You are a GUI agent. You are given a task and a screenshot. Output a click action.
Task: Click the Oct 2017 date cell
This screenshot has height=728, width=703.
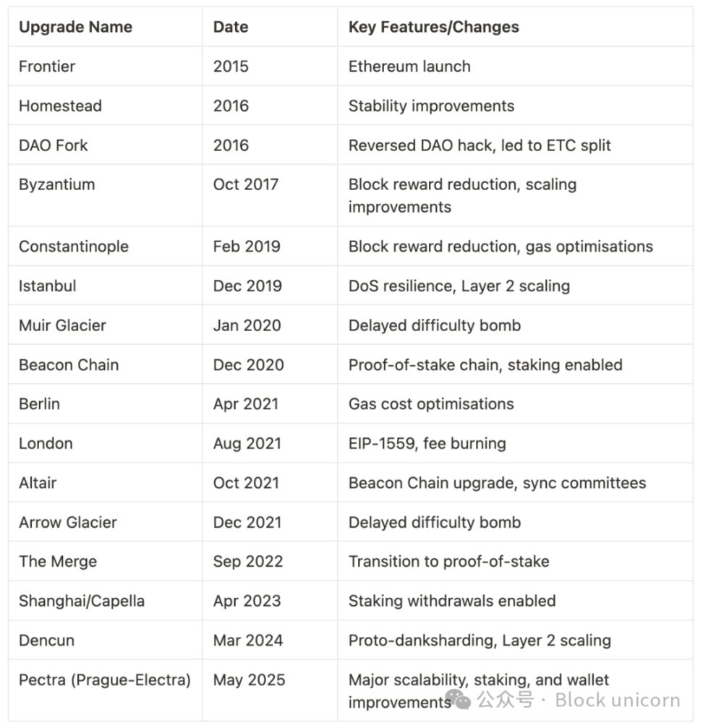click(x=245, y=184)
